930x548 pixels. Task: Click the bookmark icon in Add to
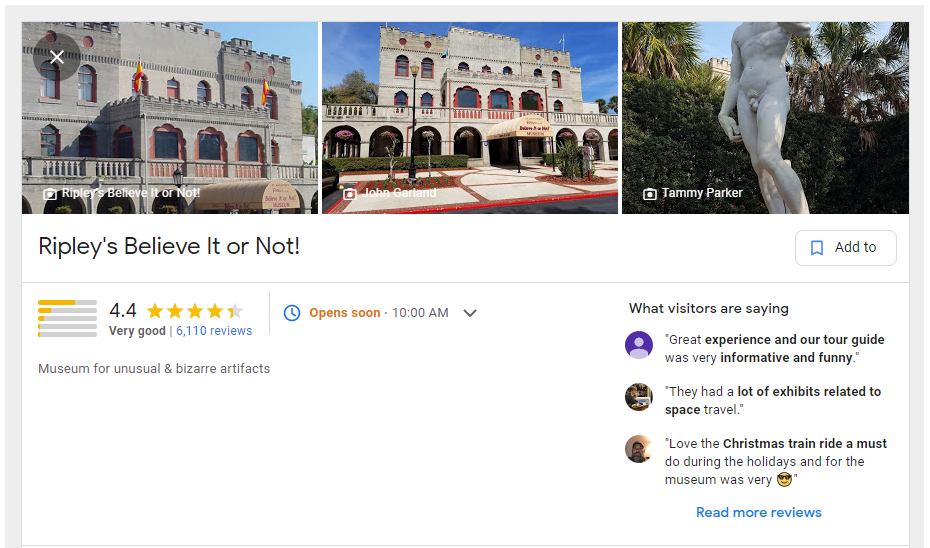(817, 248)
